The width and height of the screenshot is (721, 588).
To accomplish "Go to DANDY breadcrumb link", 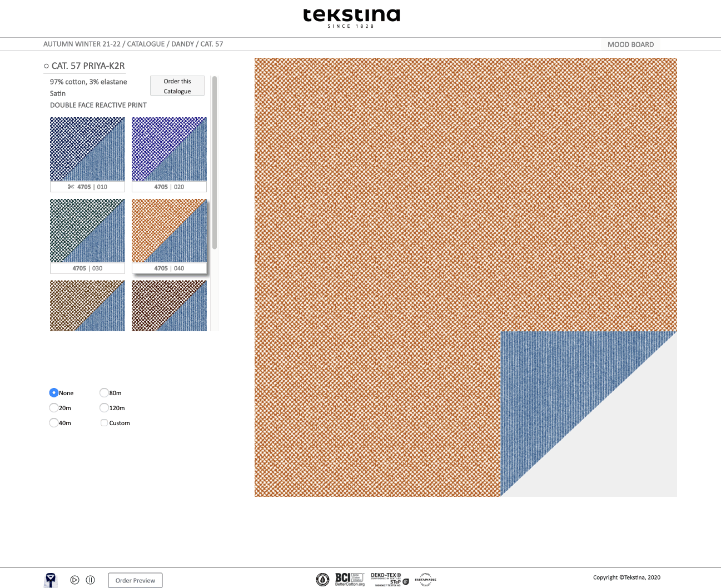I will pyautogui.click(x=183, y=44).
